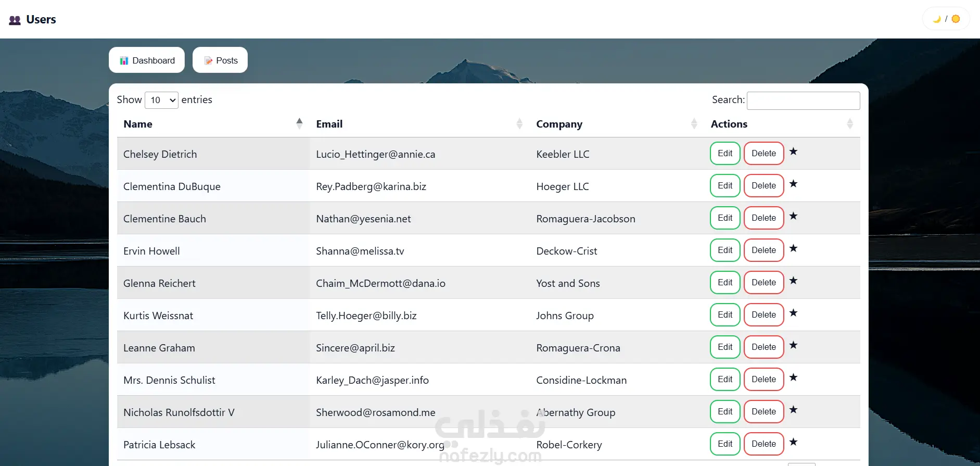Edit Clementine Bauch's user record
This screenshot has width=980, height=466.
tap(724, 218)
